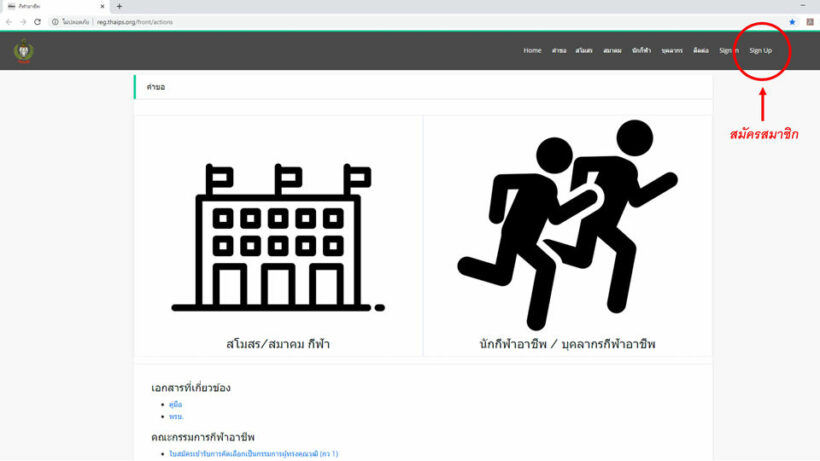This screenshot has height=461, width=820.
Task: Open the บุคลากร menu item
Action: pos(672,50)
